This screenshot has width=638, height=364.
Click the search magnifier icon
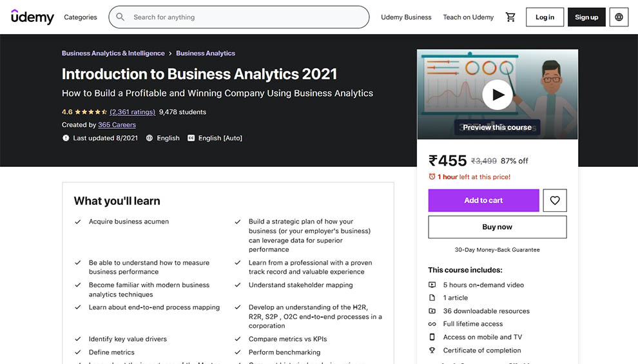[x=120, y=17]
